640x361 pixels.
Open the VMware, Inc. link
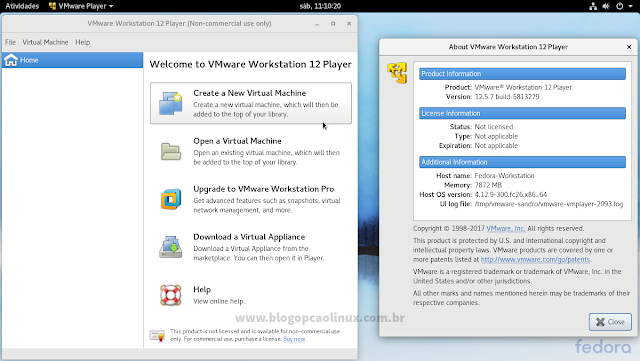click(x=505, y=229)
